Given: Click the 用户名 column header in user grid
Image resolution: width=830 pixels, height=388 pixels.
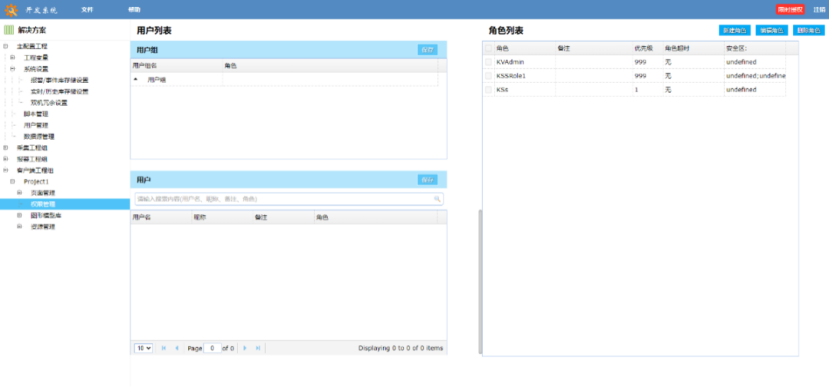Looking at the screenshot, I should tap(161, 217).
